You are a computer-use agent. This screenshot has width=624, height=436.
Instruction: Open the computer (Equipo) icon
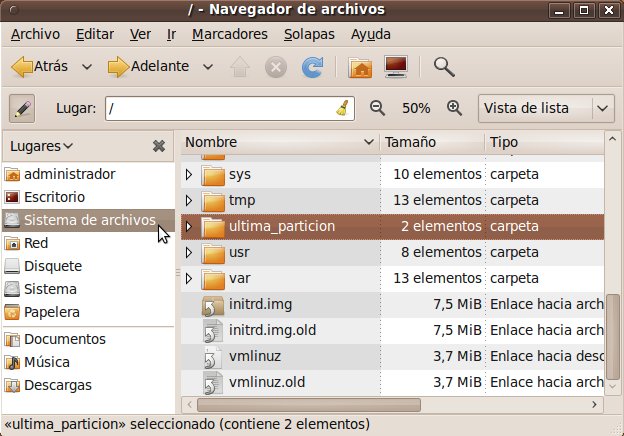click(x=396, y=66)
